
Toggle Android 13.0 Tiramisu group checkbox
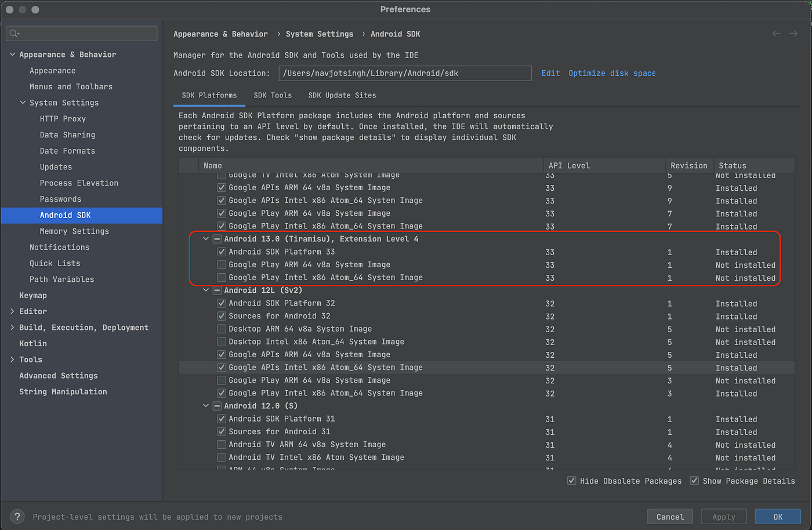click(217, 239)
